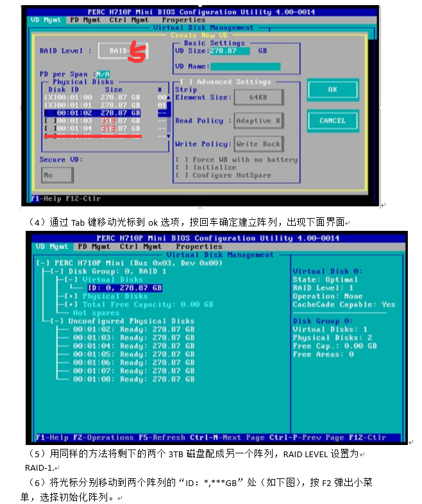Click Ctrl-N-Next Page in status bar
The height and width of the screenshot is (504, 422).
(227, 437)
